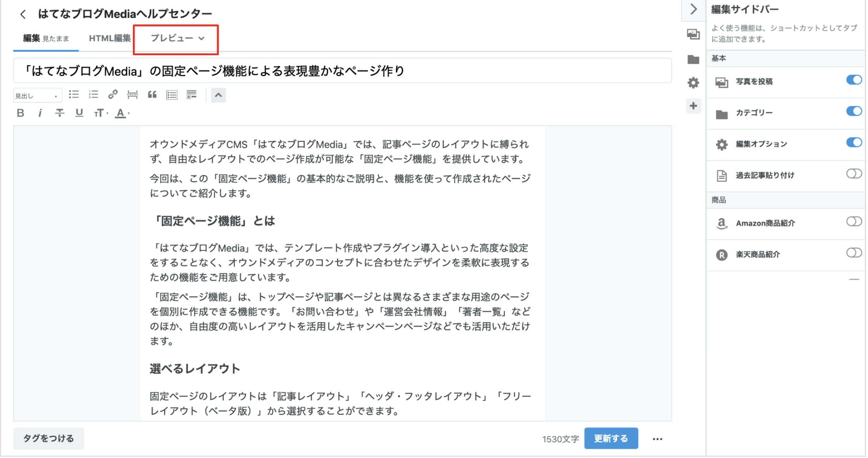Screen dimensions: 868x458
Task: Click the 更新する button
Action: (610, 439)
